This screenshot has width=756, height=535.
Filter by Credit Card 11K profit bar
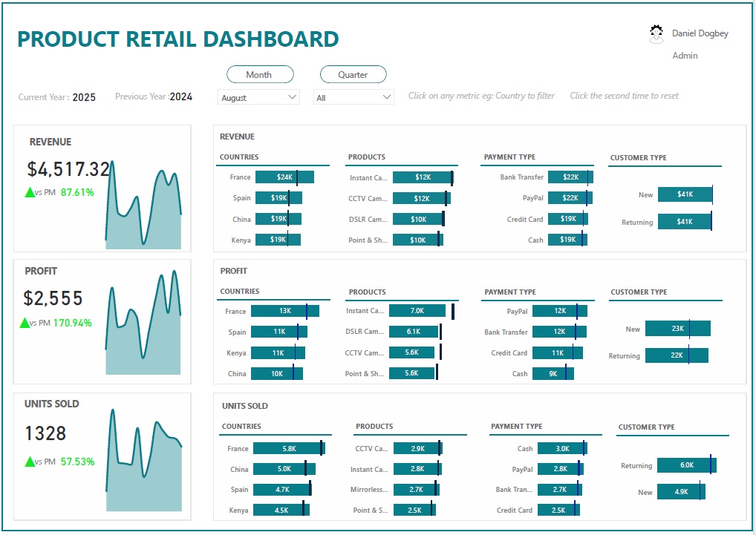(x=558, y=353)
